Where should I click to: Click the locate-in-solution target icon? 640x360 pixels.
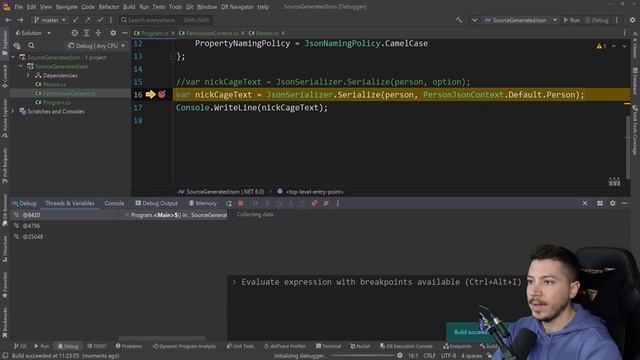tap(75, 33)
